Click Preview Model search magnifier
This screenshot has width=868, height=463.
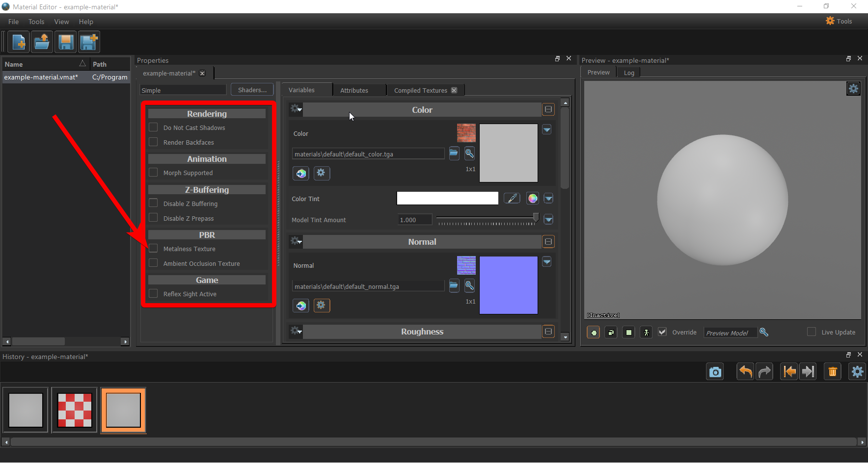coord(764,332)
